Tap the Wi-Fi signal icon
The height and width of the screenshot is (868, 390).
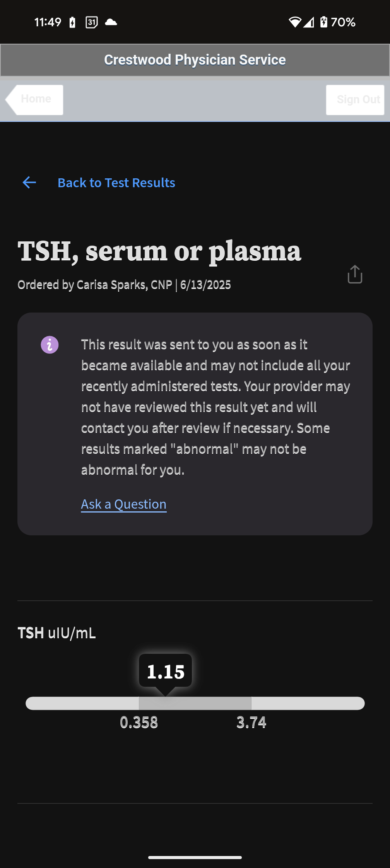(294, 22)
